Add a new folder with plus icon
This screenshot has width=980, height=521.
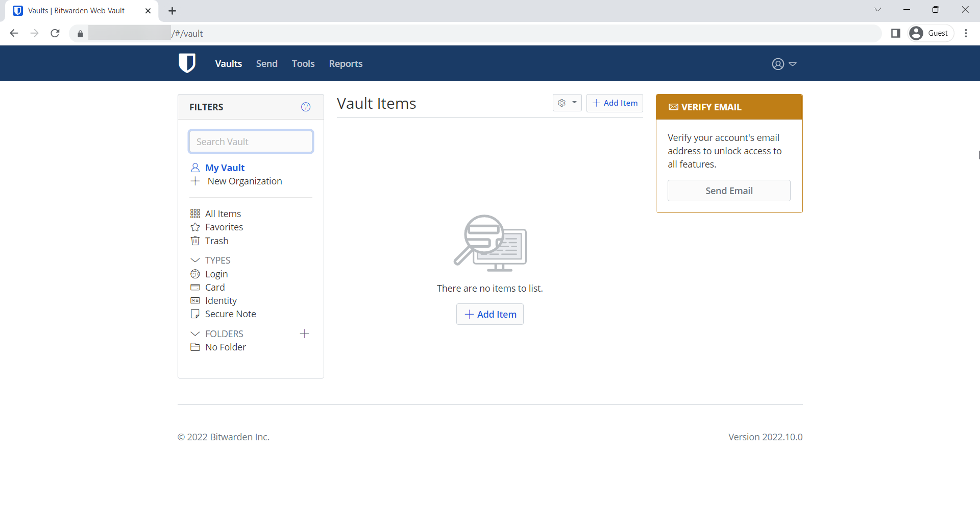(304, 334)
